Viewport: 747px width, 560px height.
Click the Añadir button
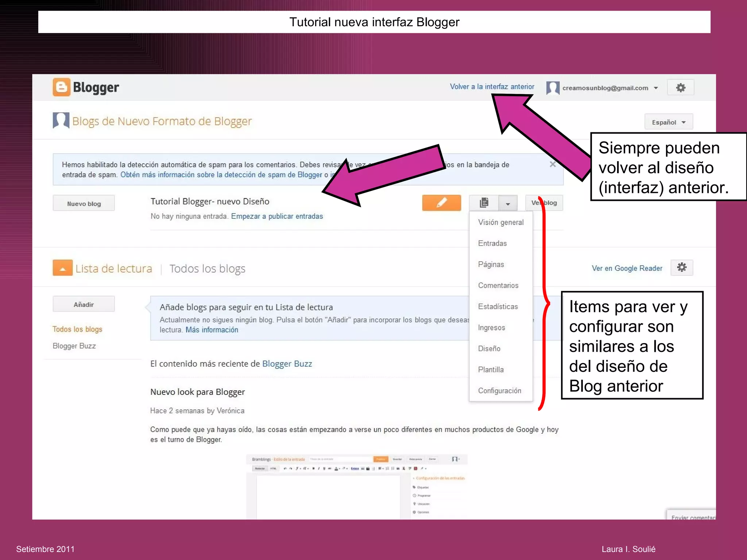pos(84,304)
